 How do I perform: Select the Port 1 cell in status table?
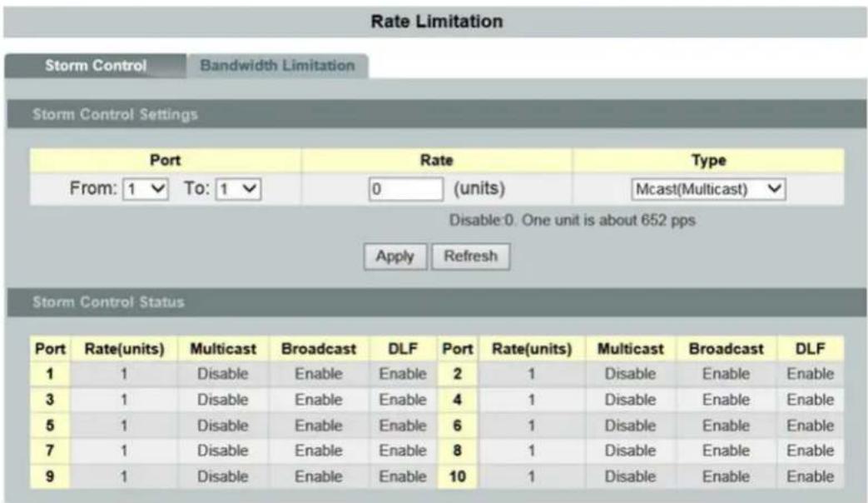[x=50, y=374]
